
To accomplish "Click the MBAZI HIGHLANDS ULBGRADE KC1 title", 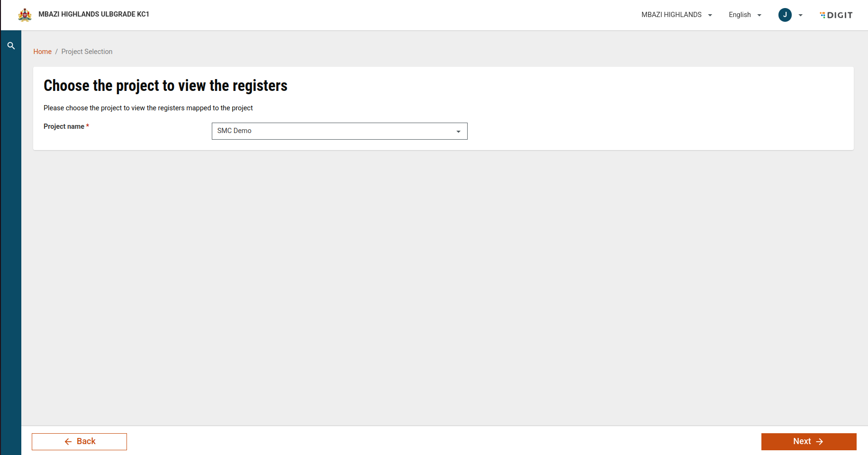I will 94,14.
